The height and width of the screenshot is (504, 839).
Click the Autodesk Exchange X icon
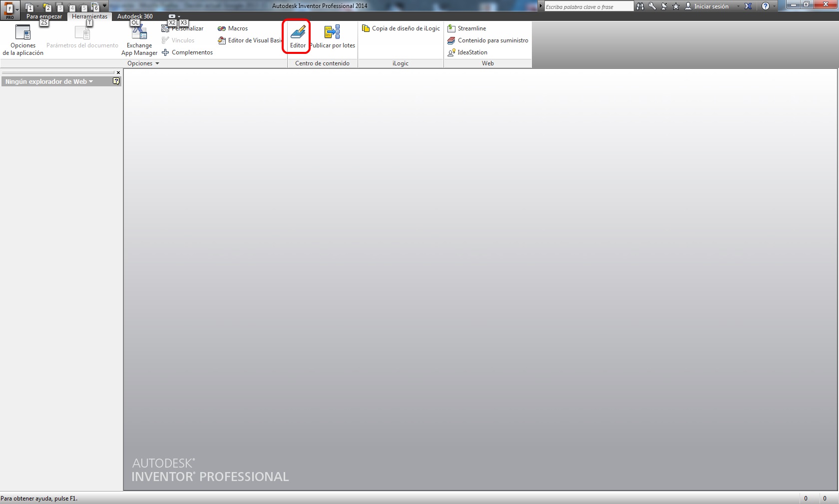point(748,6)
